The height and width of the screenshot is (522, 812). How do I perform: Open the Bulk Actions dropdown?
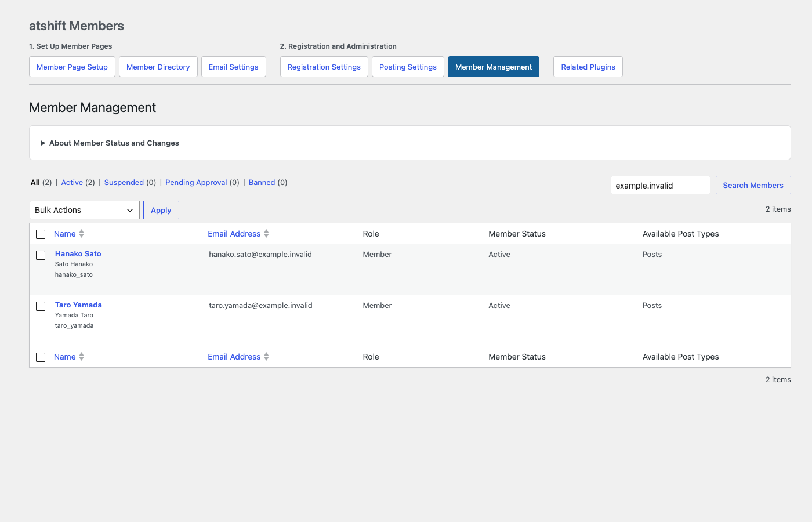[85, 210]
